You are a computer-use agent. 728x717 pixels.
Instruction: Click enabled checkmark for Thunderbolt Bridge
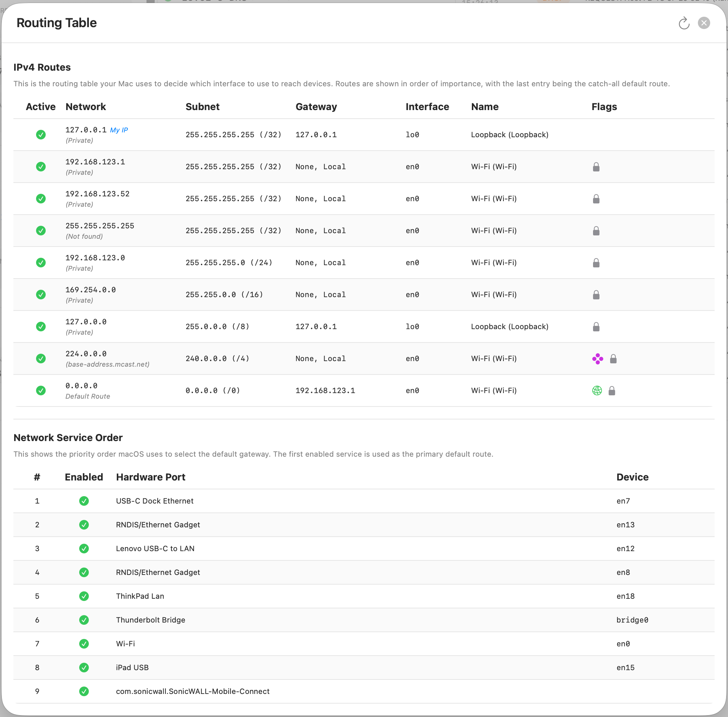[84, 620]
